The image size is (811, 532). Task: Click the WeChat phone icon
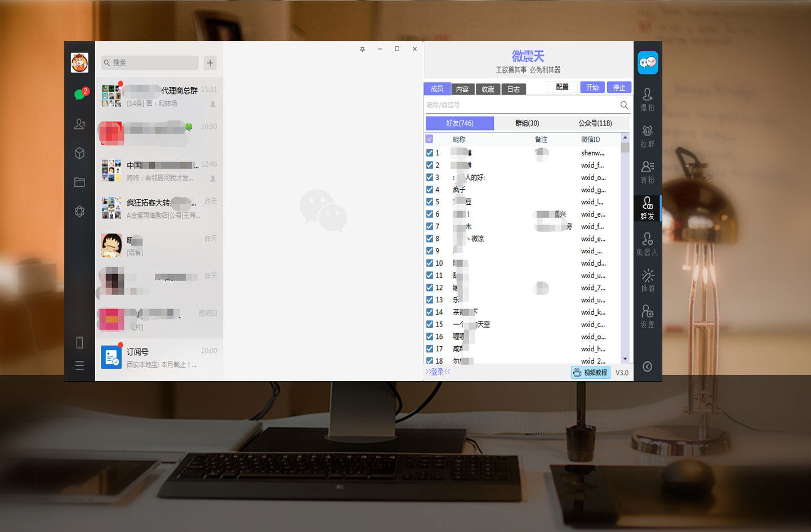pos(79,342)
